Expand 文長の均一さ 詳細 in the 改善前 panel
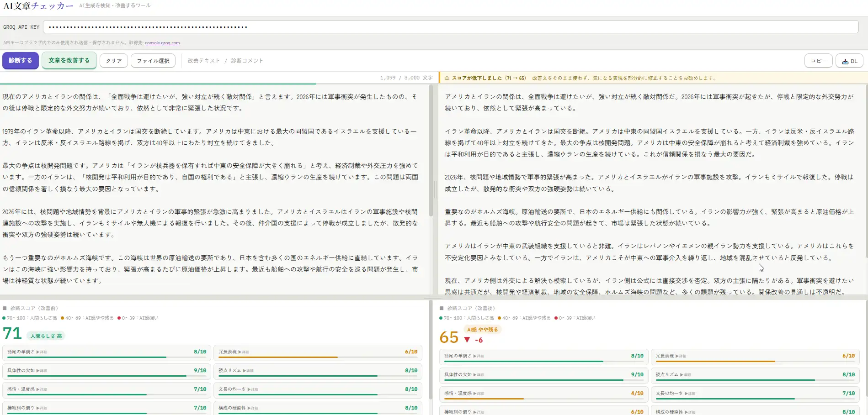 253,389
